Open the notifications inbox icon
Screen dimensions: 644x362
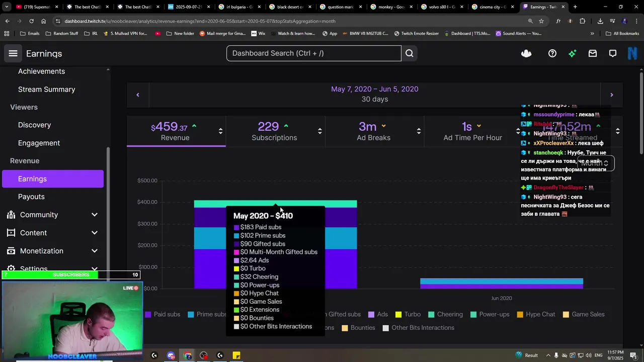pyautogui.click(x=593, y=53)
